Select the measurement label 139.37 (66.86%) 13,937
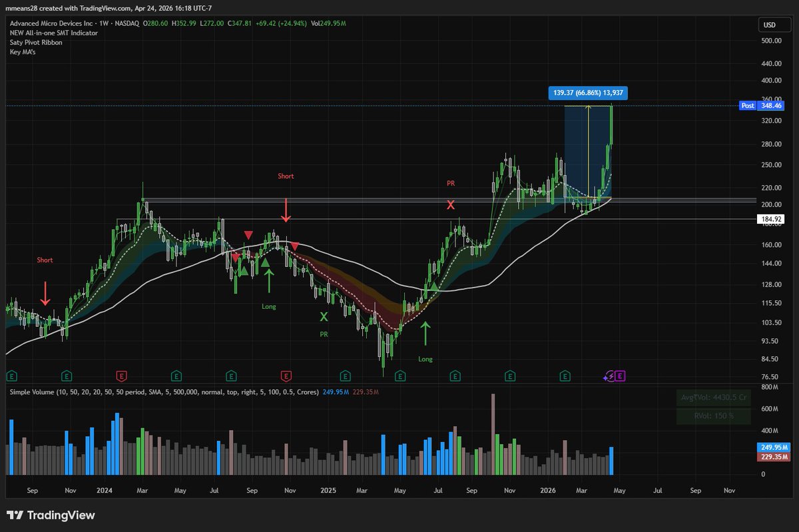 (x=588, y=93)
